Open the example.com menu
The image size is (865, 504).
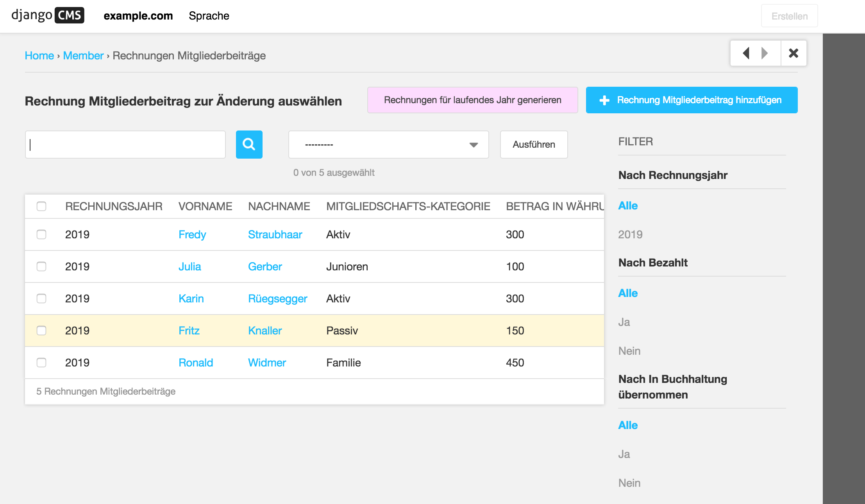coord(138,16)
